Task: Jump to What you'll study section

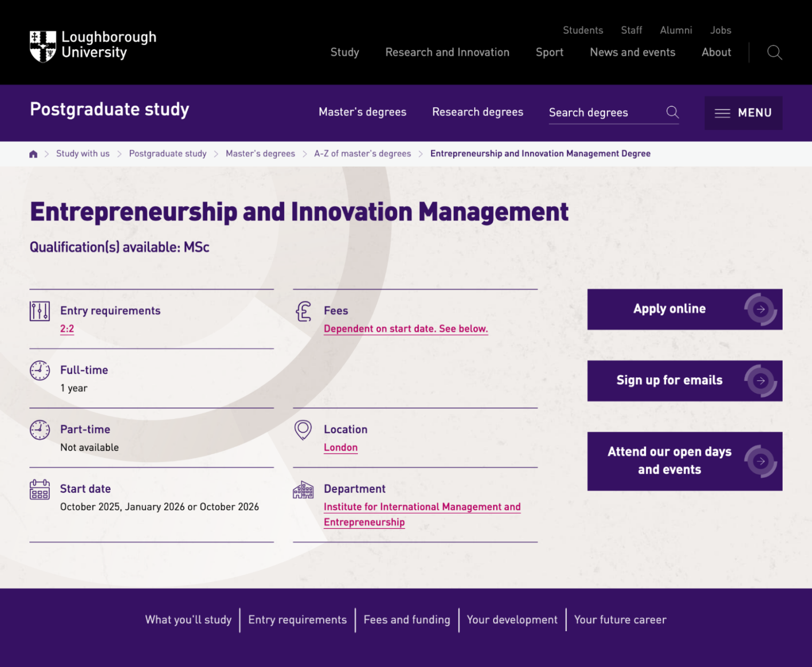Action: [189, 620]
